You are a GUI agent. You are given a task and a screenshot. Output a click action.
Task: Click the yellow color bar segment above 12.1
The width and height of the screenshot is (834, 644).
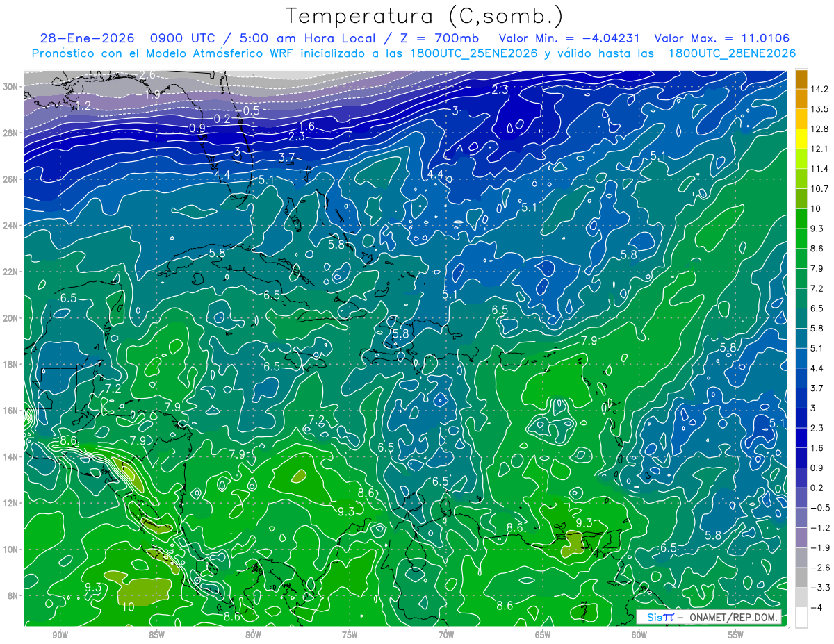point(801,138)
